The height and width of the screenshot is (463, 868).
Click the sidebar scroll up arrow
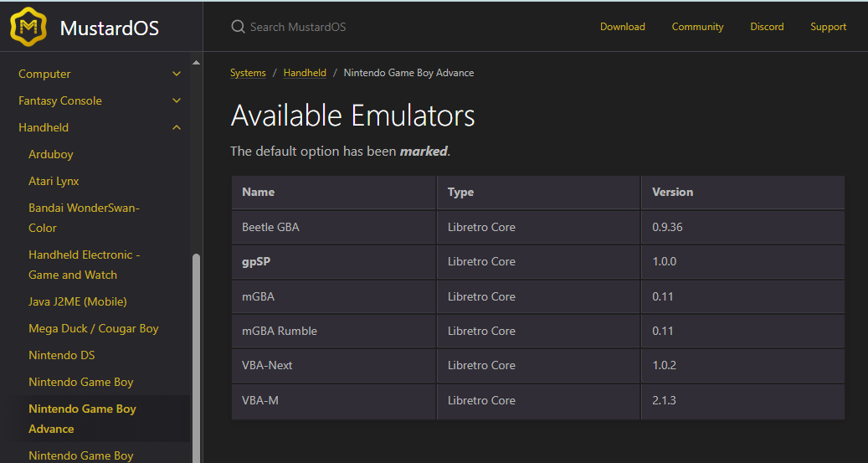196,63
